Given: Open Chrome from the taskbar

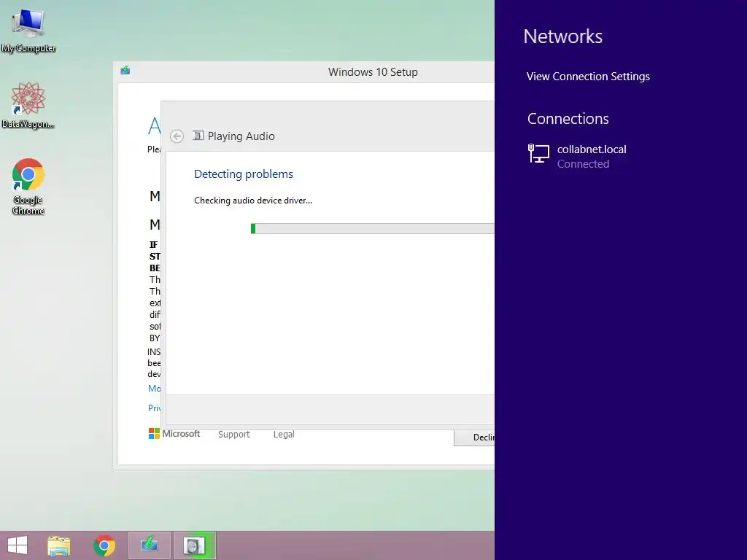Looking at the screenshot, I should click(x=104, y=545).
